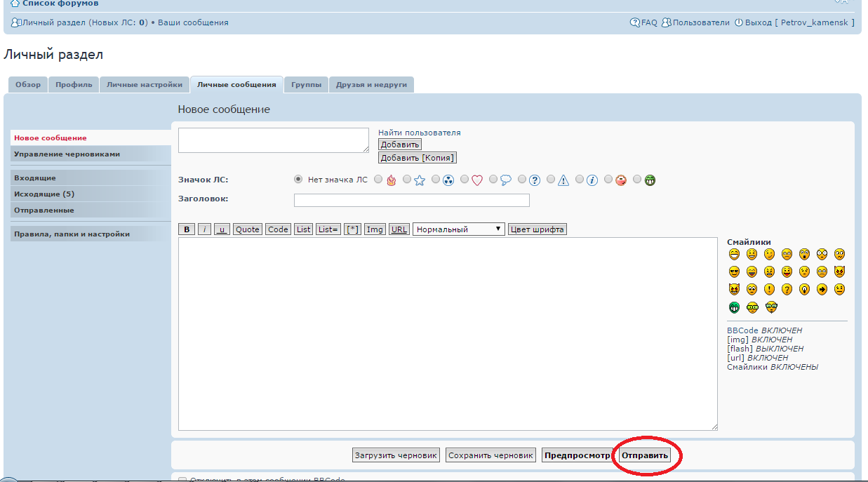Insert the black arrow smiley
Screen dimensions: 868x482
pos(822,289)
